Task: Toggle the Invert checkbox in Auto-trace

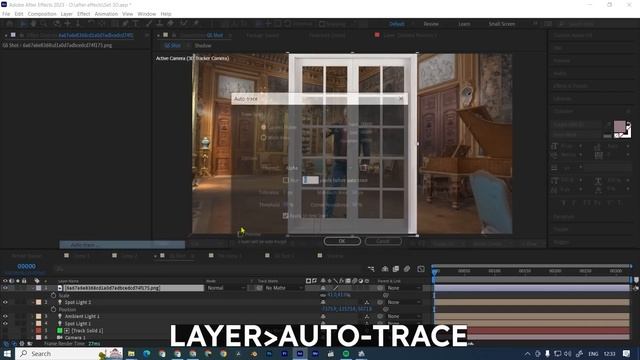Action: pos(363,168)
